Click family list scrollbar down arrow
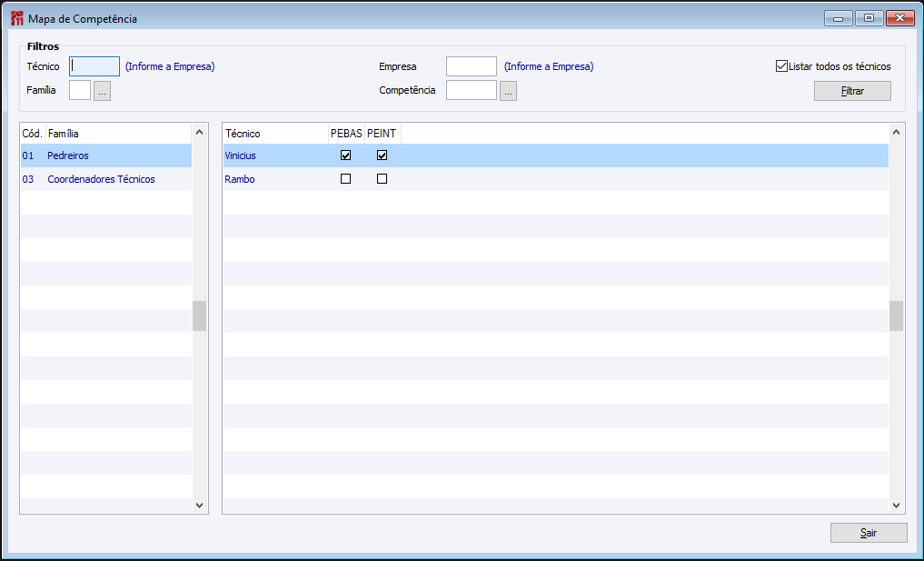Screen dimensions: 924x561 (199, 505)
